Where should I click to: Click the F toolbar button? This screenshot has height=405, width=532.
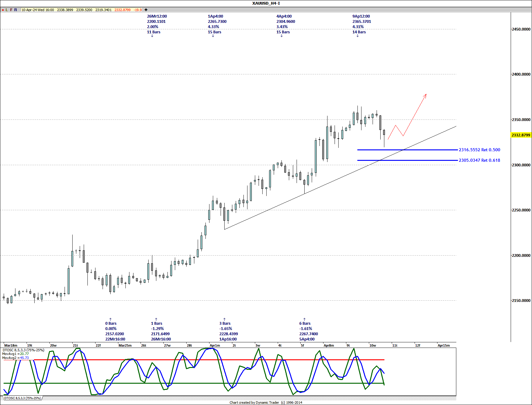pos(11,10)
